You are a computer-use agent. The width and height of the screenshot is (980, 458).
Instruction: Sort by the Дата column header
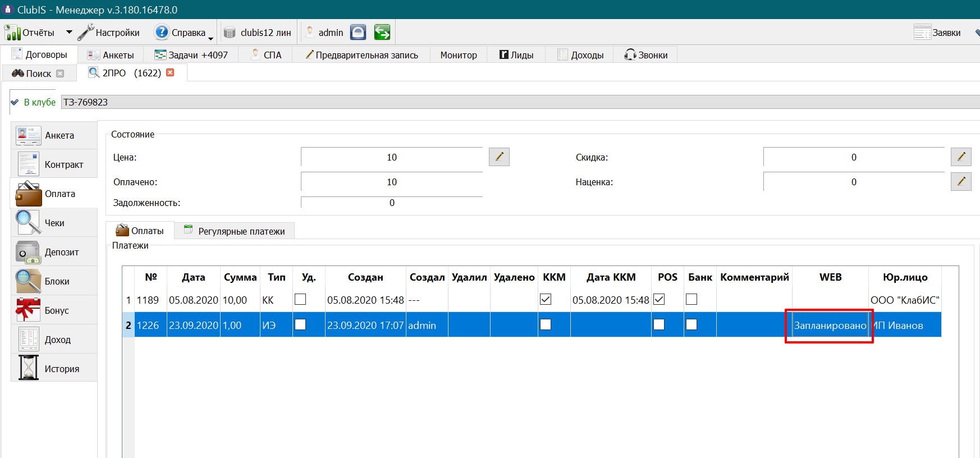(x=194, y=277)
